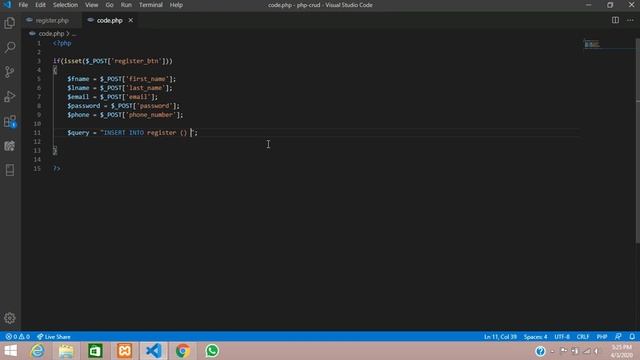Open the More Actions ellipsis in editor

coord(630,20)
